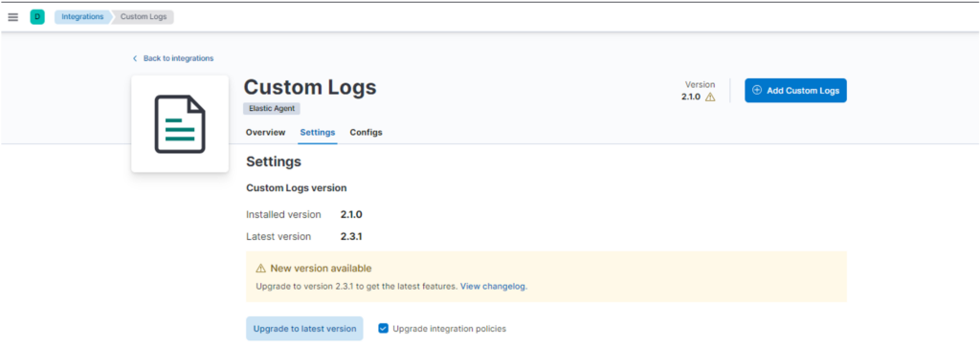The height and width of the screenshot is (345, 980).
Task: Click Upgrade to latest version button
Action: point(304,328)
